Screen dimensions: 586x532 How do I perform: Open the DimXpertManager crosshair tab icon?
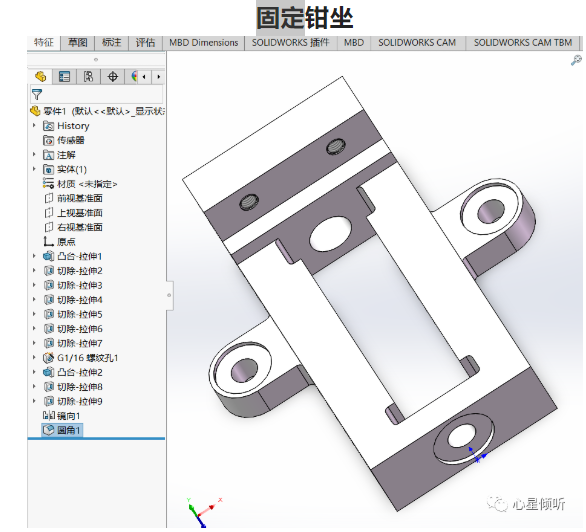point(112,77)
